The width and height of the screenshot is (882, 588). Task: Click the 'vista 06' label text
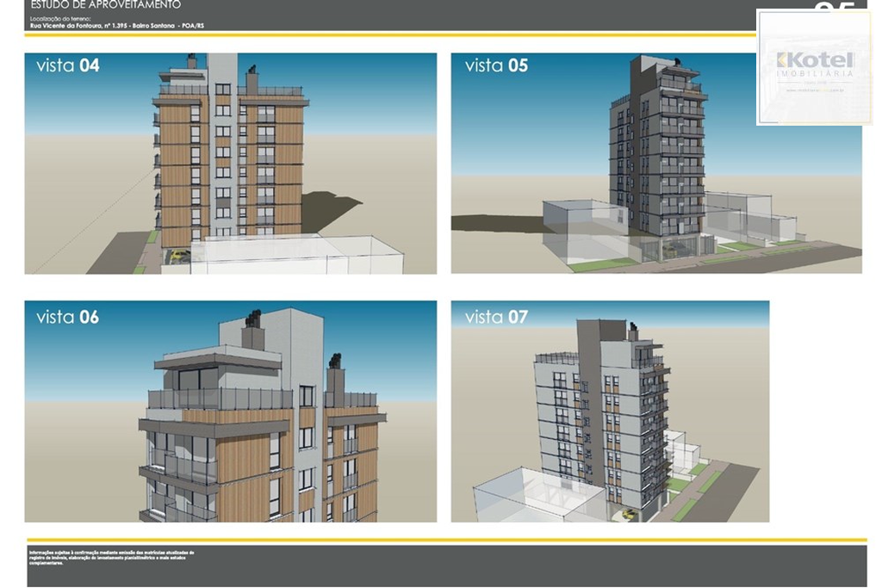pos(68,317)
